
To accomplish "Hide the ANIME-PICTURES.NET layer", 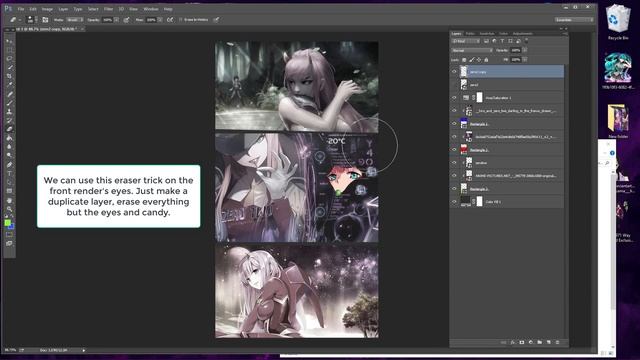I will tap(454, 176).
